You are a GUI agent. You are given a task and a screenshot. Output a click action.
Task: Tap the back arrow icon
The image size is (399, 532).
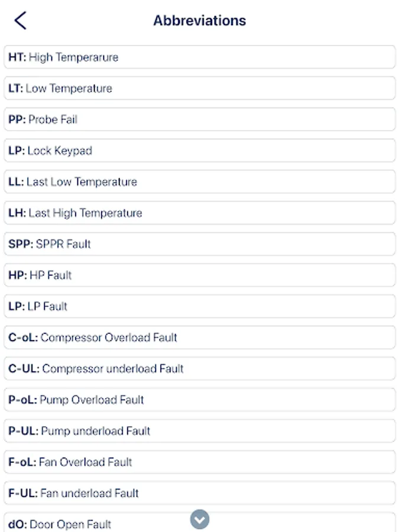pyautogui.click(x=21, y=20)
